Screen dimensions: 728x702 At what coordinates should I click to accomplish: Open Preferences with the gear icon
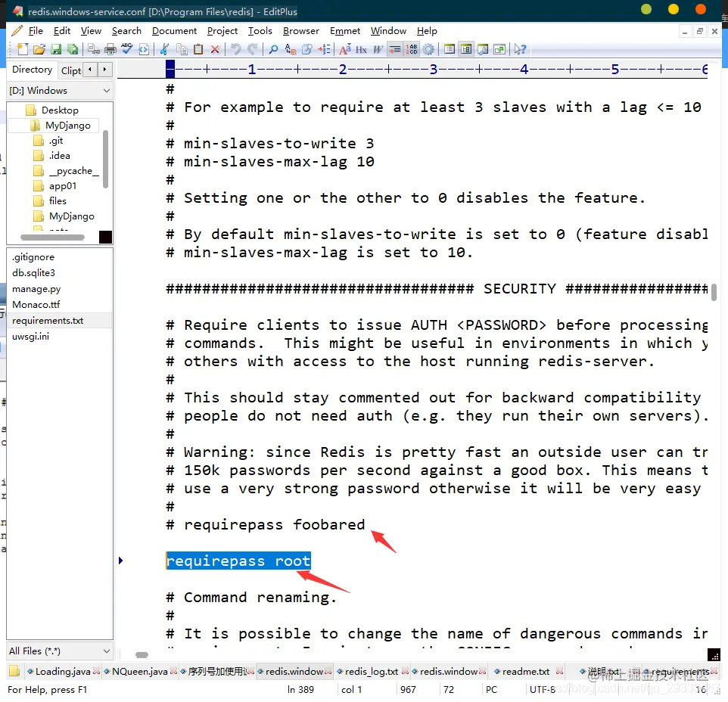pyautogui.click(x=428, y=49)
